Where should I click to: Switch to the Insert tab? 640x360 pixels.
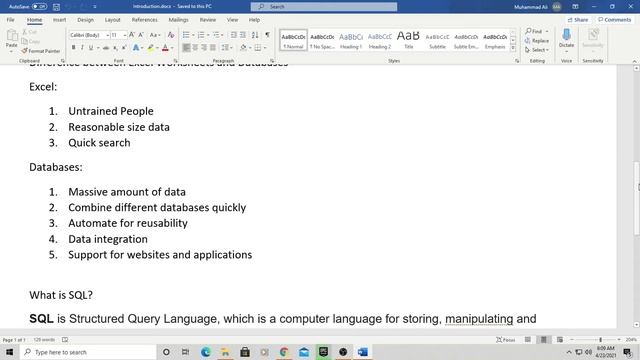(59, 20)
